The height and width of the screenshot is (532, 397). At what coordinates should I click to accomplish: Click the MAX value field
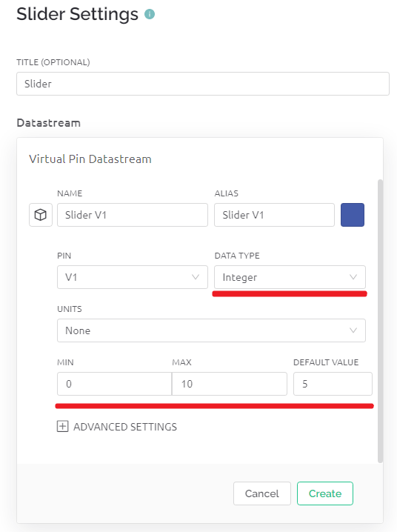click(230, 384)
